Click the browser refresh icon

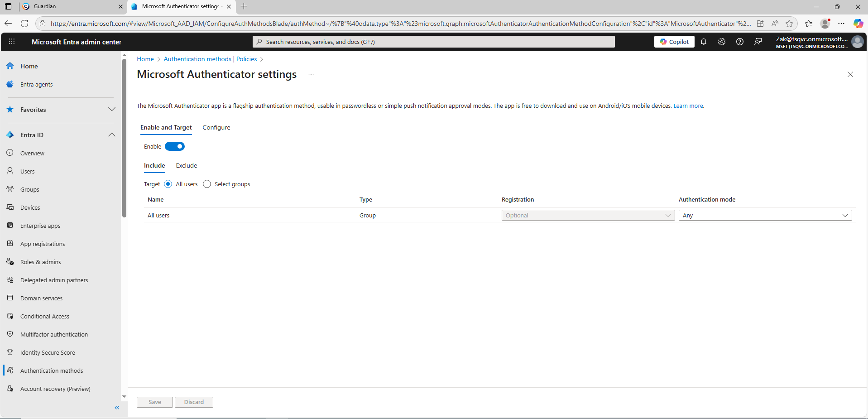pos(24,24)
